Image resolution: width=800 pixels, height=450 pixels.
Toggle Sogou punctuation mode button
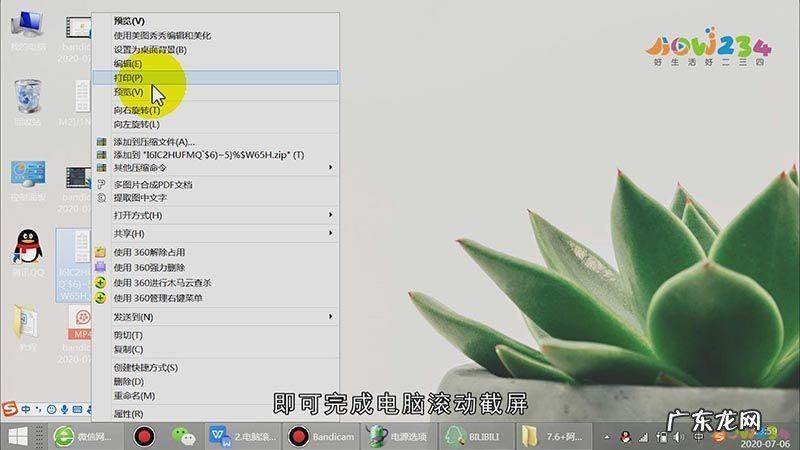[x=39, y=409]
